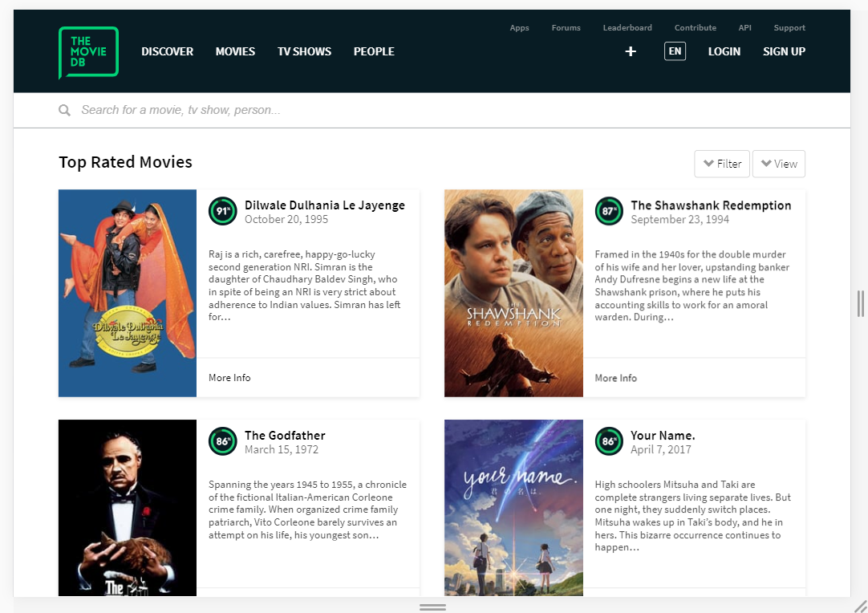
Task: Click the Godfather synopsis text
Action: pos(307,510)
